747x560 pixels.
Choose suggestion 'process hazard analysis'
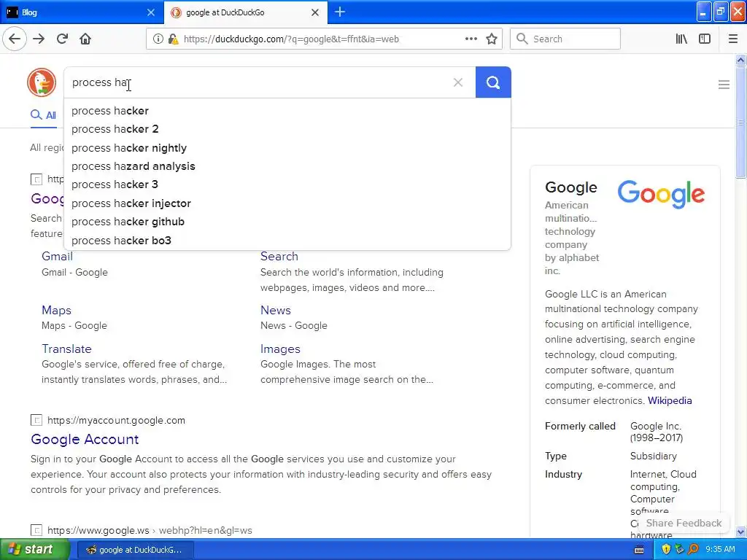287,166
